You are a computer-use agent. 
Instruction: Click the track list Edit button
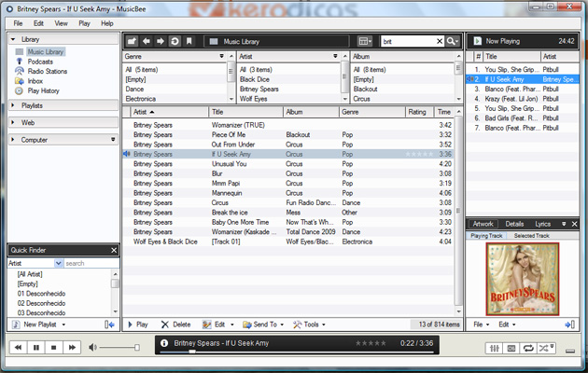tap(214, 325)
